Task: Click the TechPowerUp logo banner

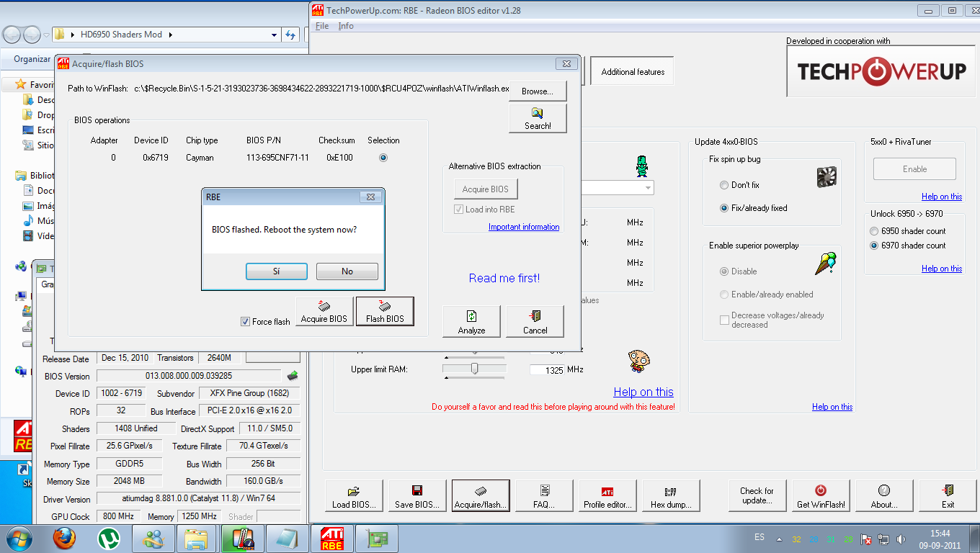Action: coord(882,71)
